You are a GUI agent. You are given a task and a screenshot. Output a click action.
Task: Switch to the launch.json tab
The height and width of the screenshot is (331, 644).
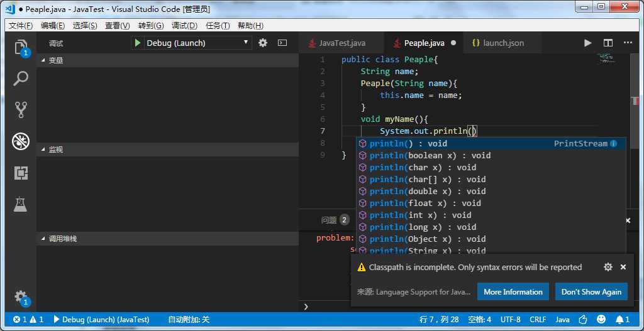[502, 43]
